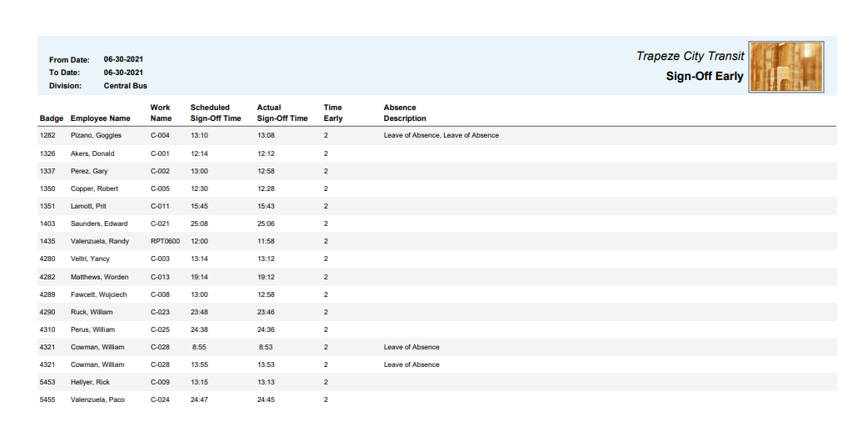Select the Scheduled Sign-Off Time column header
This screenshot has width=868, height=427.
point(216,113)
